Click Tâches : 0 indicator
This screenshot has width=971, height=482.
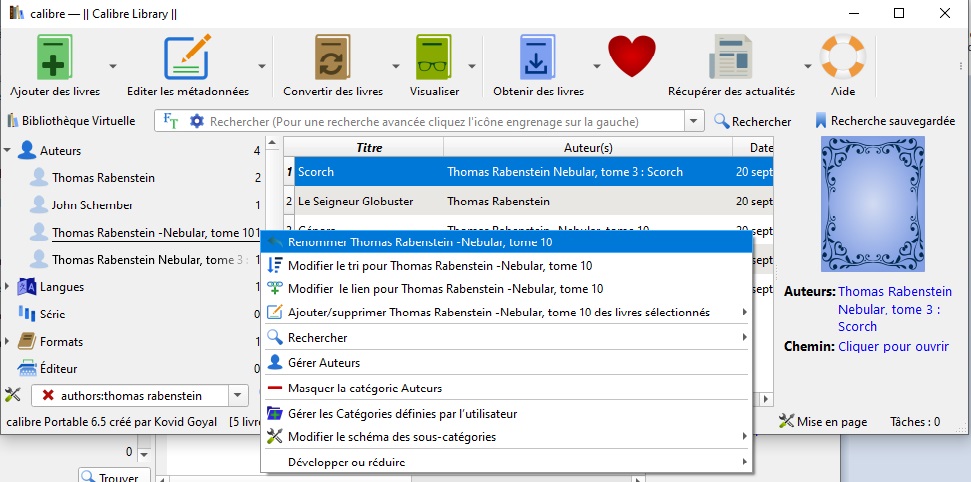(x=915, y=422)
